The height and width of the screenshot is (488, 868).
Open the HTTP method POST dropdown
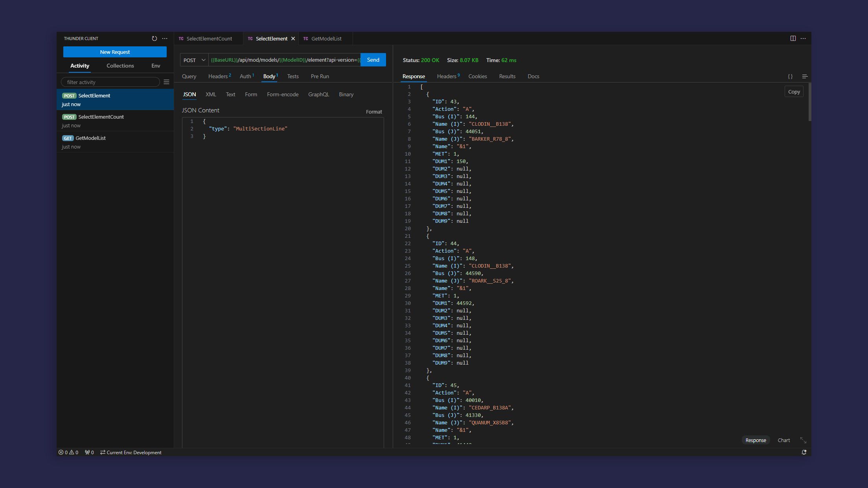(x=194, y=60)
